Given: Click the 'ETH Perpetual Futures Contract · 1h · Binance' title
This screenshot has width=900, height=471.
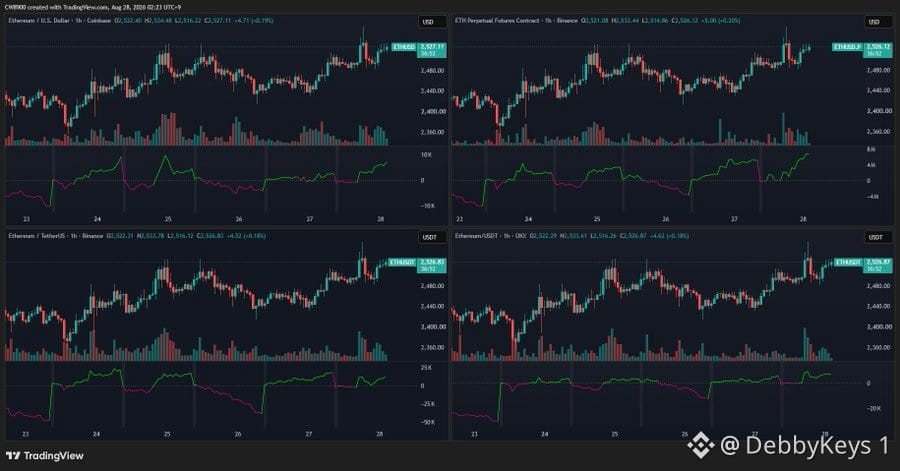Looking at the screenshot, I should click(x=516, y=21).
